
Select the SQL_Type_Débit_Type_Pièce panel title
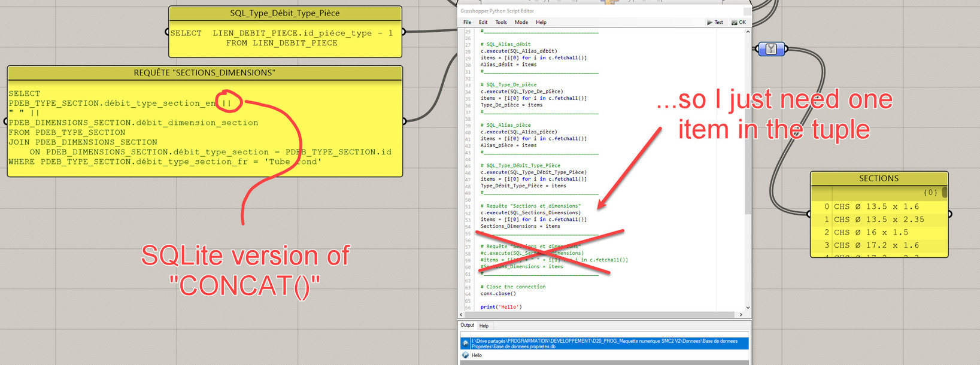[x=285, y=13]
